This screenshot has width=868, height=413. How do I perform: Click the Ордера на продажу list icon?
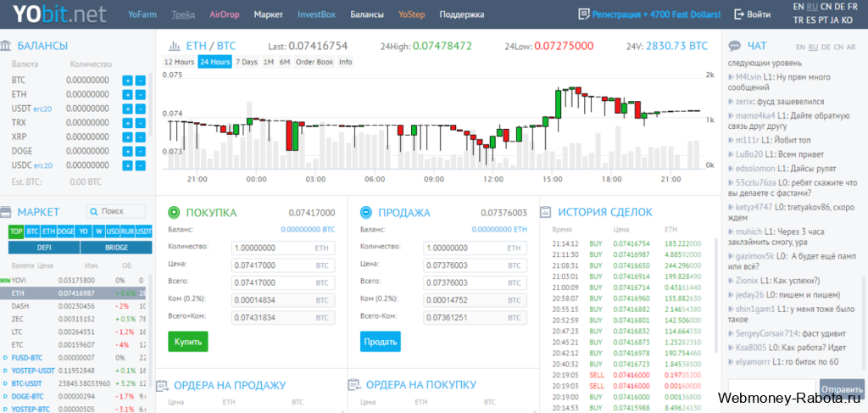coord(162,385)
